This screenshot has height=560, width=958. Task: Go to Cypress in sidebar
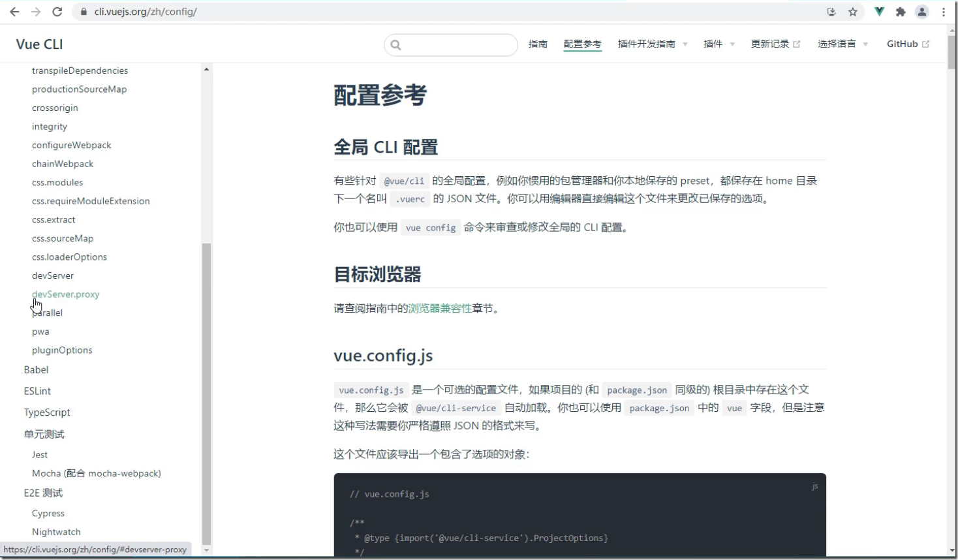point(48,514)
